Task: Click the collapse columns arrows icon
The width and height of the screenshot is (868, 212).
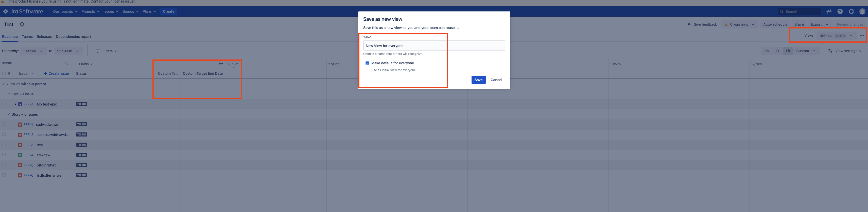Action: click(x=221, y=64)
